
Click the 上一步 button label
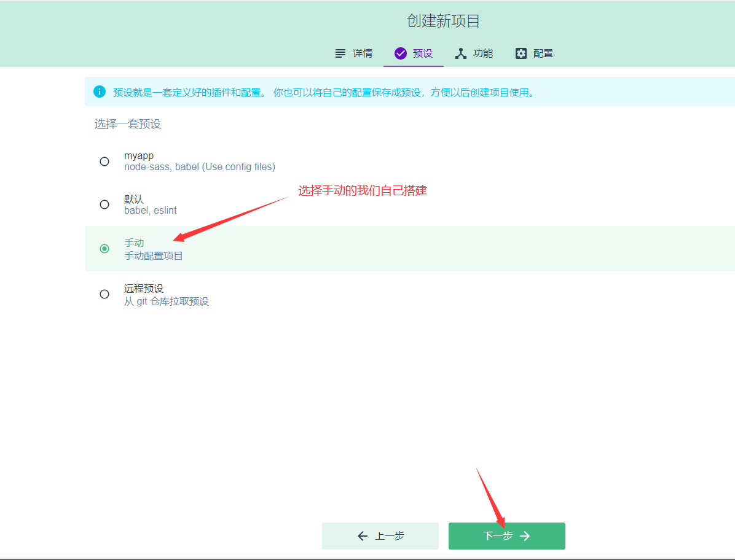[390, 536]
